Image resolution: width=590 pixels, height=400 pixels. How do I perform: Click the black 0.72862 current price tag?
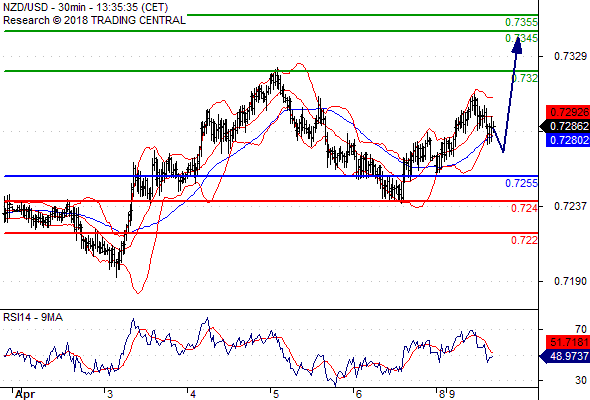click(x=565, y=126)
